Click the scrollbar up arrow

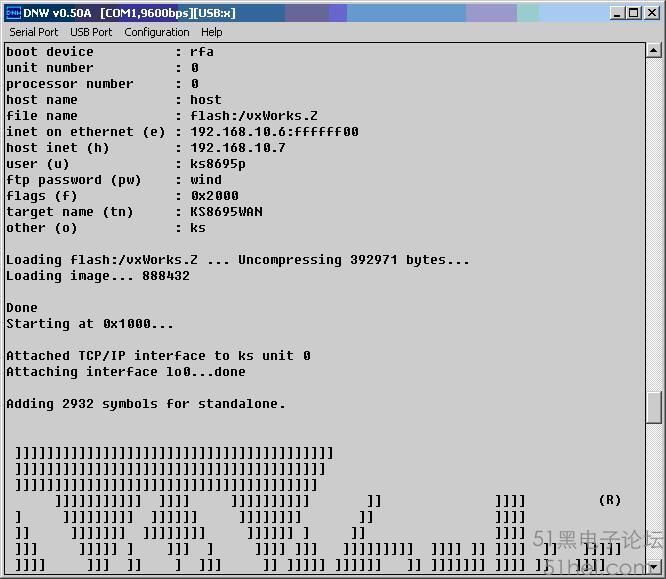click(x=653, y=51)
